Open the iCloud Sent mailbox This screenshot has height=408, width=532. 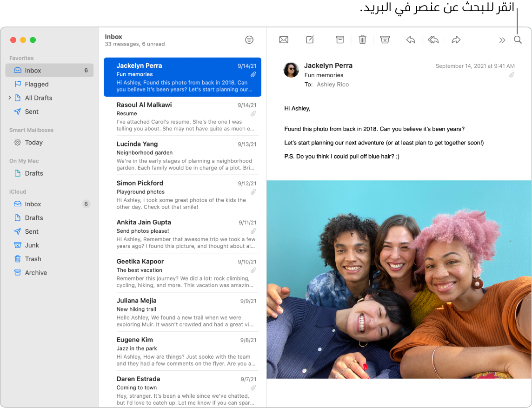point(50,231)
